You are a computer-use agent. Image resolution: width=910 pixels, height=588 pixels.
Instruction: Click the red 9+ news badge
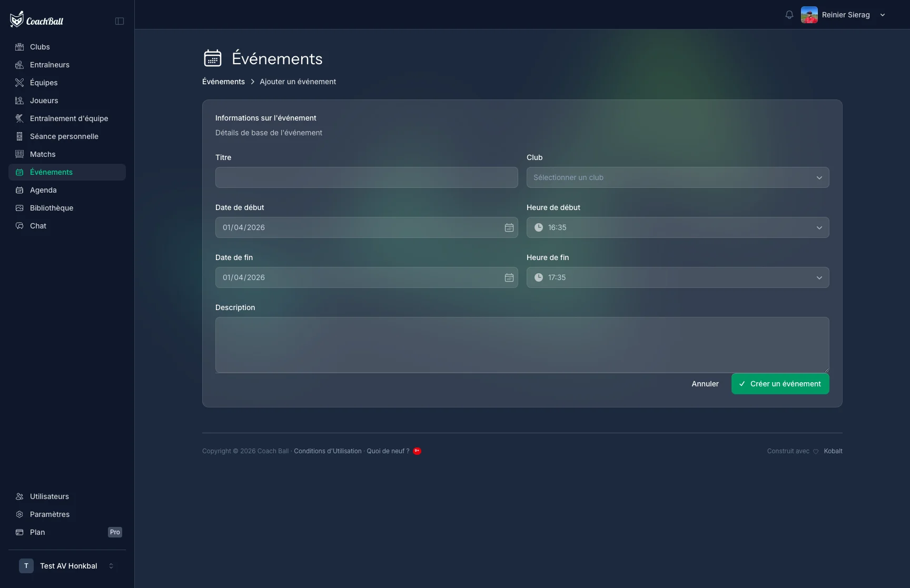coord(417,451)
